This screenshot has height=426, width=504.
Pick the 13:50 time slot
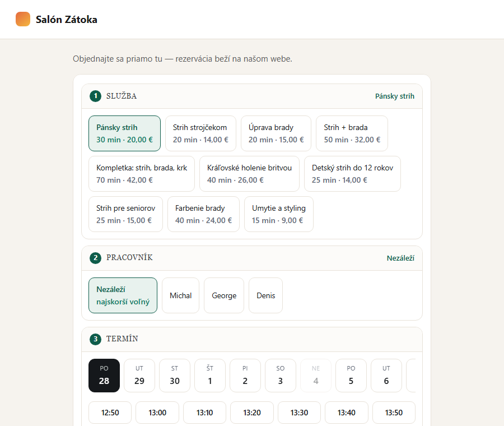[x=394, y=413]
